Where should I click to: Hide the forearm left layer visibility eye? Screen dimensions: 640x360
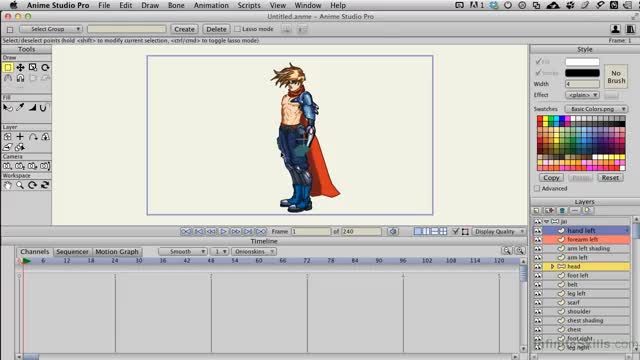[538, 240]
